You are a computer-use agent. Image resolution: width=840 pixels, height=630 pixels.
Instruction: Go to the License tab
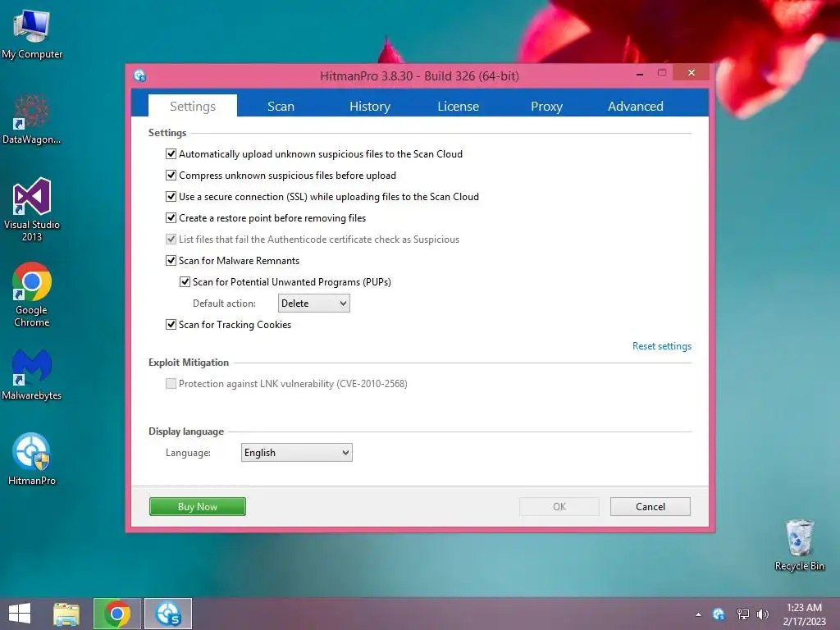458,106
